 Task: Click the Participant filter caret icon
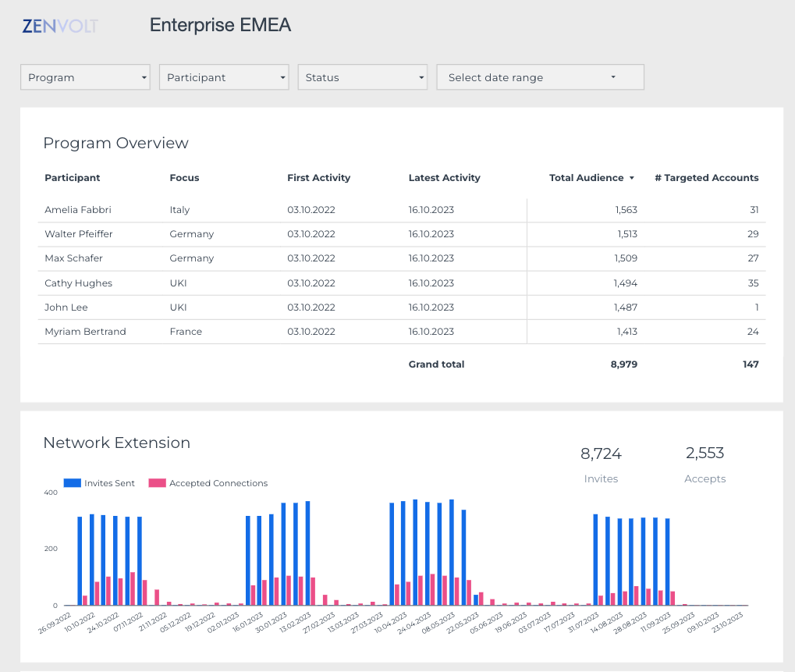282,77
